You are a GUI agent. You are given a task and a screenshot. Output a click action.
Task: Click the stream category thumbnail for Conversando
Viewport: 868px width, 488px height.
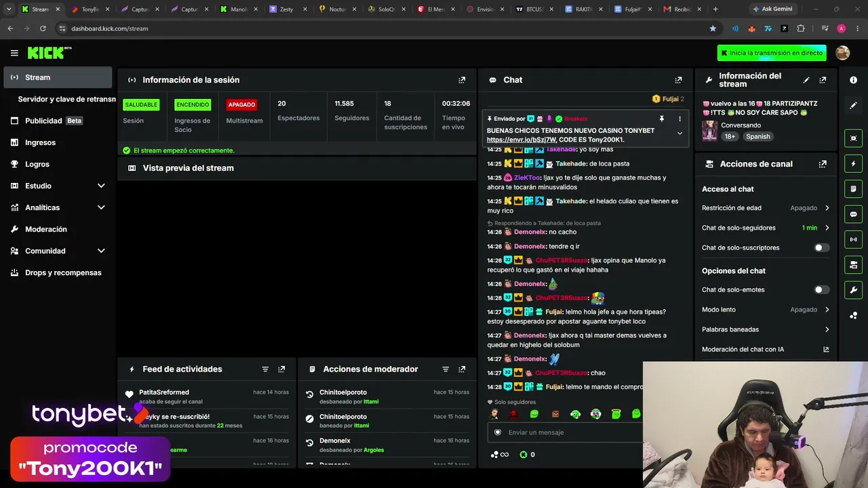[710, 131]
